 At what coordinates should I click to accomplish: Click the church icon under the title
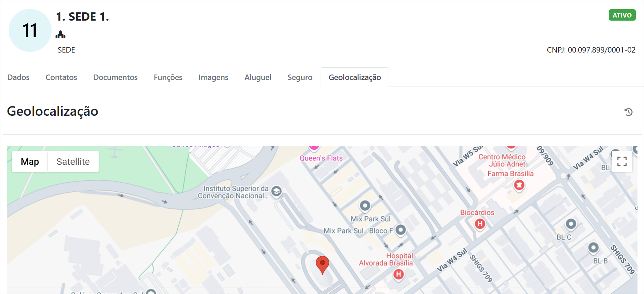coord(60,34)
